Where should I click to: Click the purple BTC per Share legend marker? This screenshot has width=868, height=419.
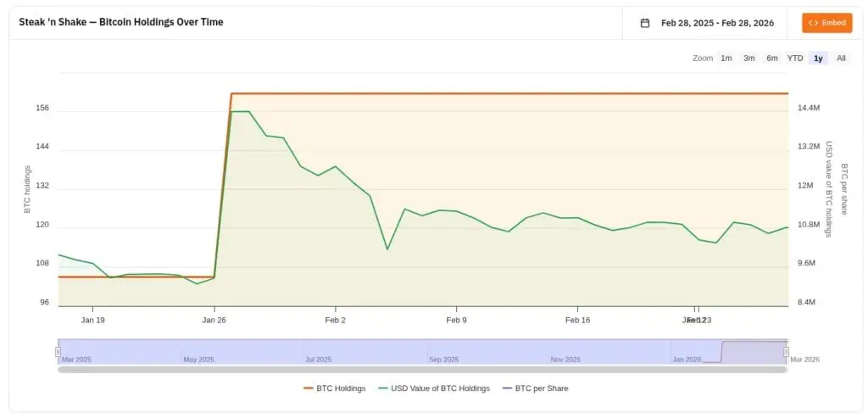508,388
